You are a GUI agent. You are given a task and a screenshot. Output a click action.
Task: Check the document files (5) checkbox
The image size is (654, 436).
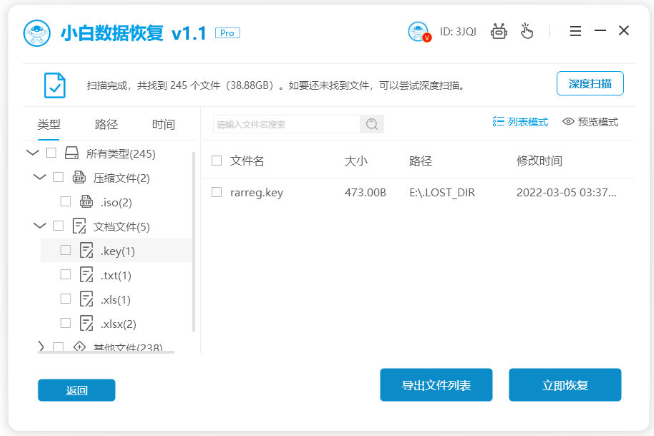click(58, 226)
